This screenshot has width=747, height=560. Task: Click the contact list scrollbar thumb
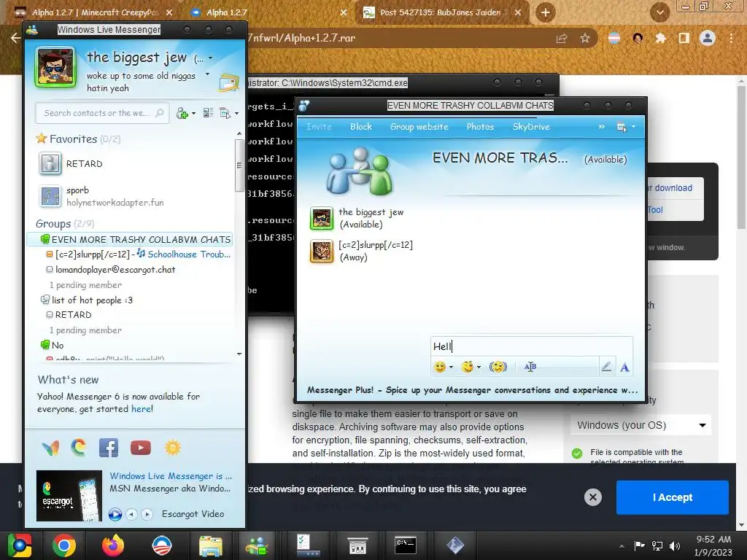pos(239,166)
